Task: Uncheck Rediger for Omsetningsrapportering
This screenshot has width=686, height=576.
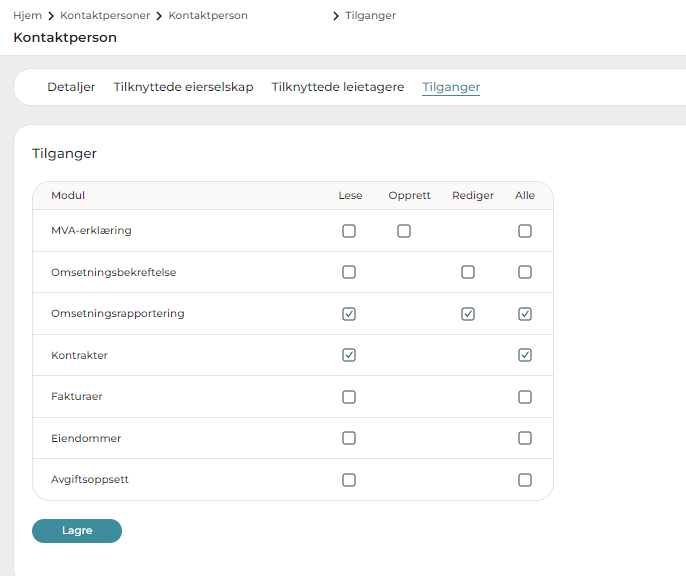Action: pos(468,314)
